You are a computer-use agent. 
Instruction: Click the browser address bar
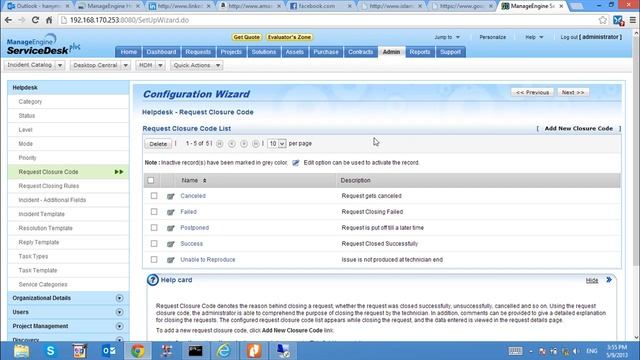point(327,20)
